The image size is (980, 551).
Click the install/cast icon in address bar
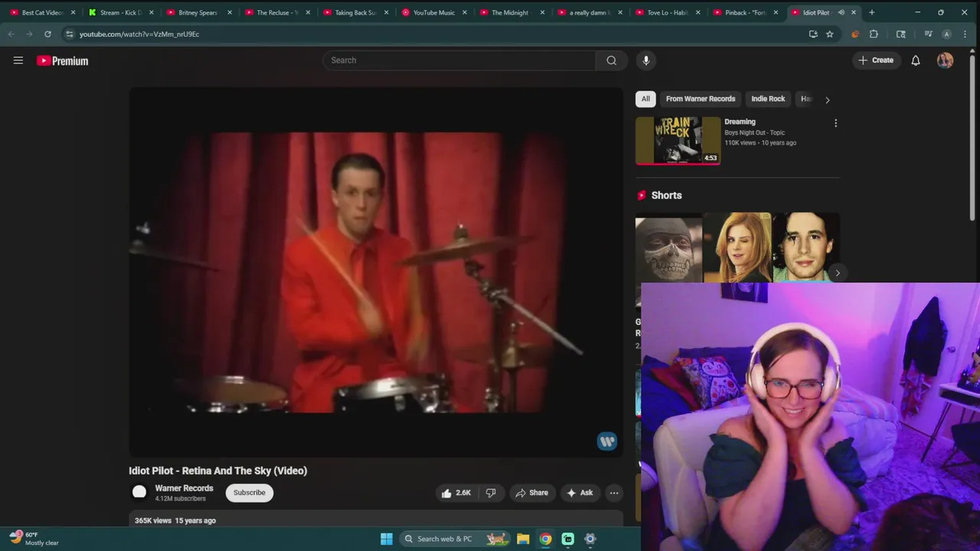813,34
